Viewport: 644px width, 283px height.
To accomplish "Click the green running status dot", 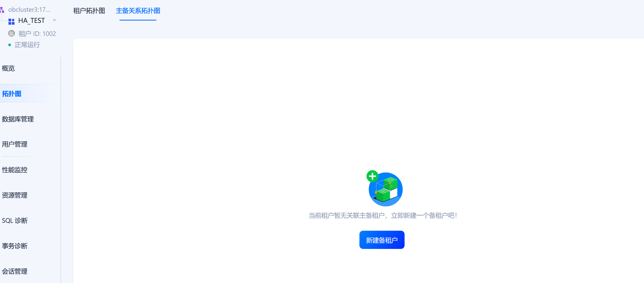I will pos(10,45).
